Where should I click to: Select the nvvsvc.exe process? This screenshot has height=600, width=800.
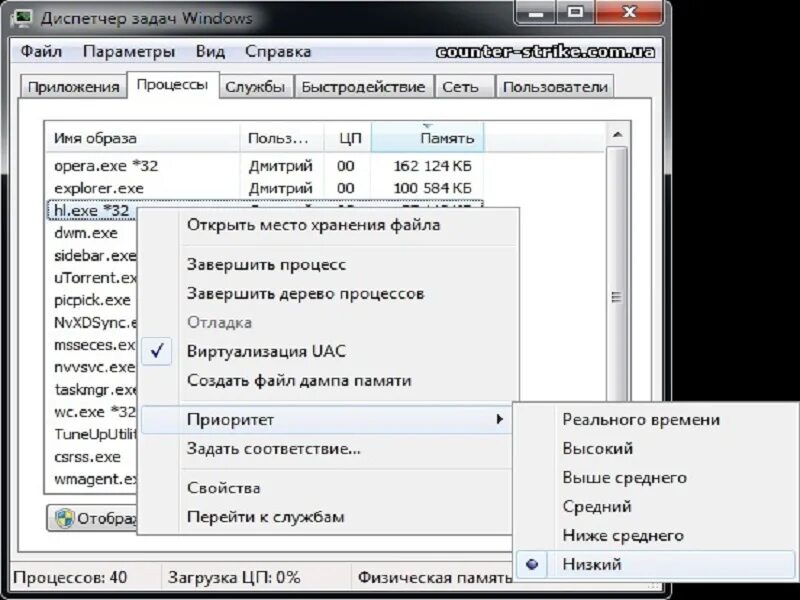(94, 367)
